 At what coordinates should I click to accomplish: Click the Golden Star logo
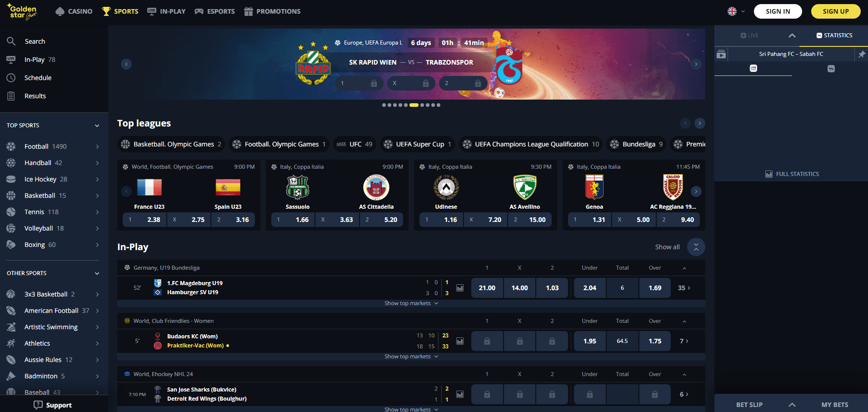22,11
